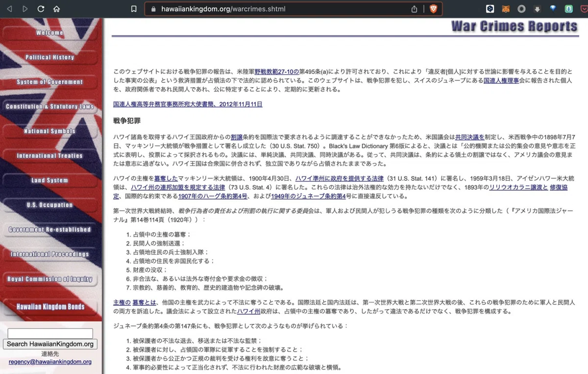Click the Search HawaiianKingdom.org button
Image resolution: width=588 pixels, height=374 pixels.
pyautogui.click(x=50, y=344)
